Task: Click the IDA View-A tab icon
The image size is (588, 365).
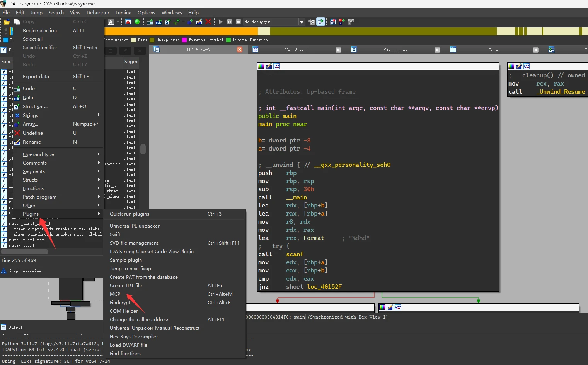Action: point(157,50)
